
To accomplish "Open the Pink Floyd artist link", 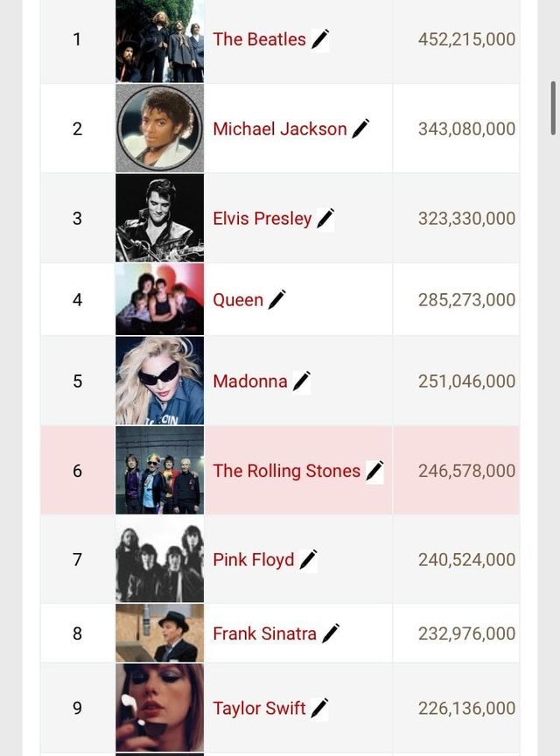I will 254,560.
